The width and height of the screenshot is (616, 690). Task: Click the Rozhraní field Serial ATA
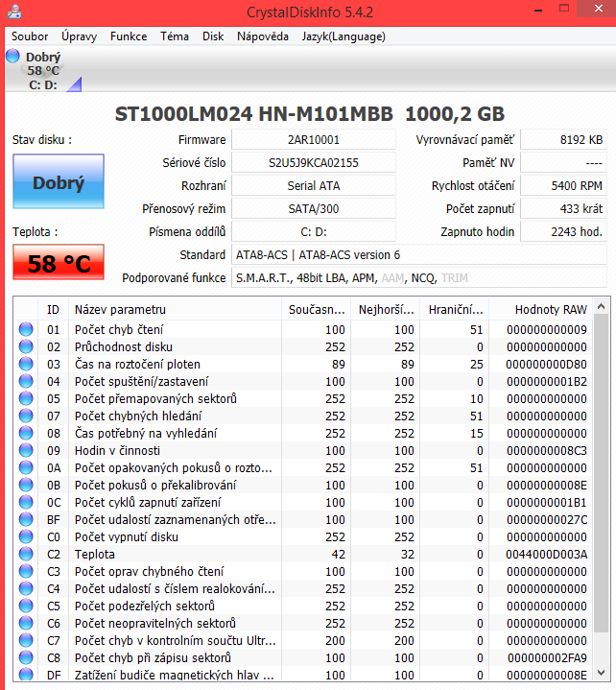click(314, 186)
